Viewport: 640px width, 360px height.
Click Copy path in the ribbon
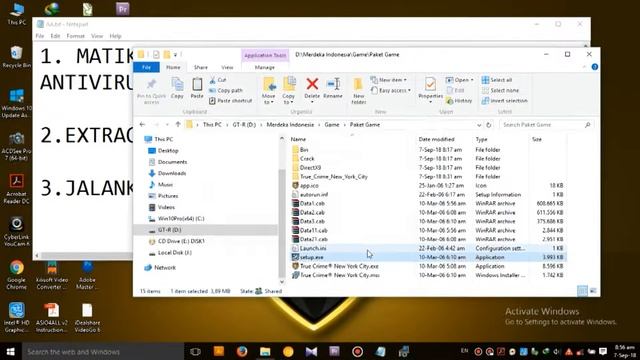coord(226,90)
